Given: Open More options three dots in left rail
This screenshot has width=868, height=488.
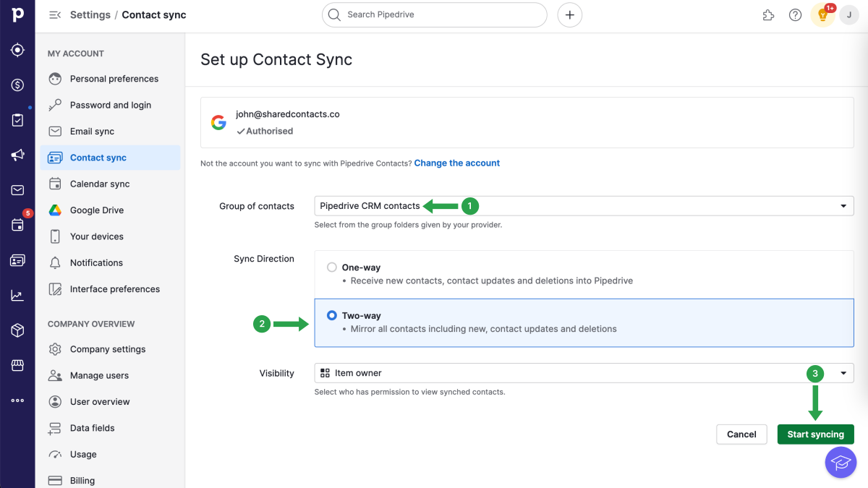Looking at the screenshot, I should point(17,401).
